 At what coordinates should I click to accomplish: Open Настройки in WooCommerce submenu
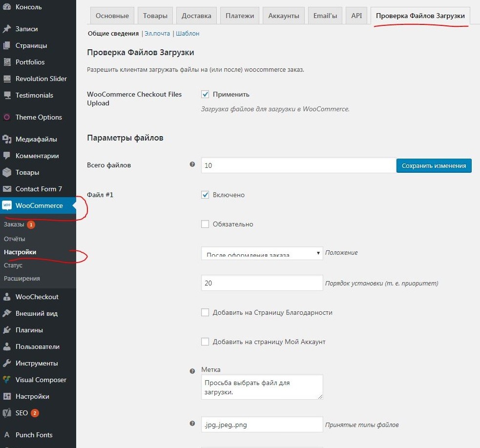[x=20, y=252]
